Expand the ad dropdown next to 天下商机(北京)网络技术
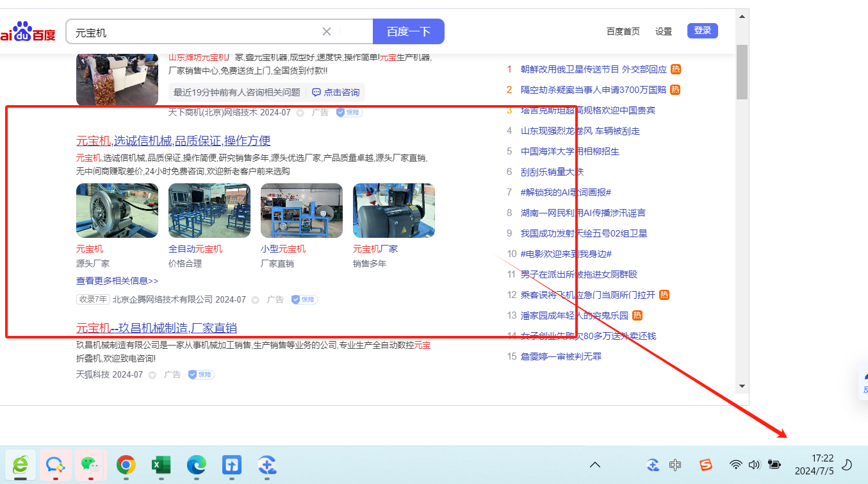This screenshot has height=484, width=868. point(300,112)
